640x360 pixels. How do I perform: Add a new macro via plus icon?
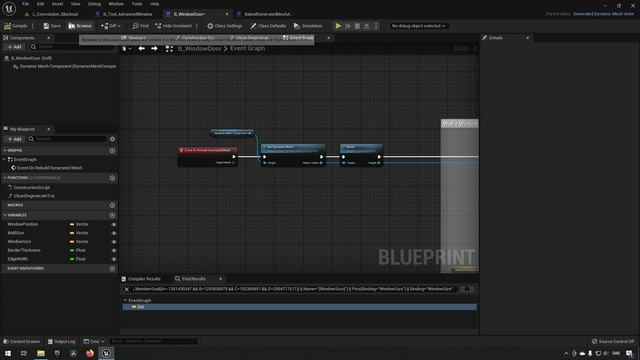(x=112, y=205)
